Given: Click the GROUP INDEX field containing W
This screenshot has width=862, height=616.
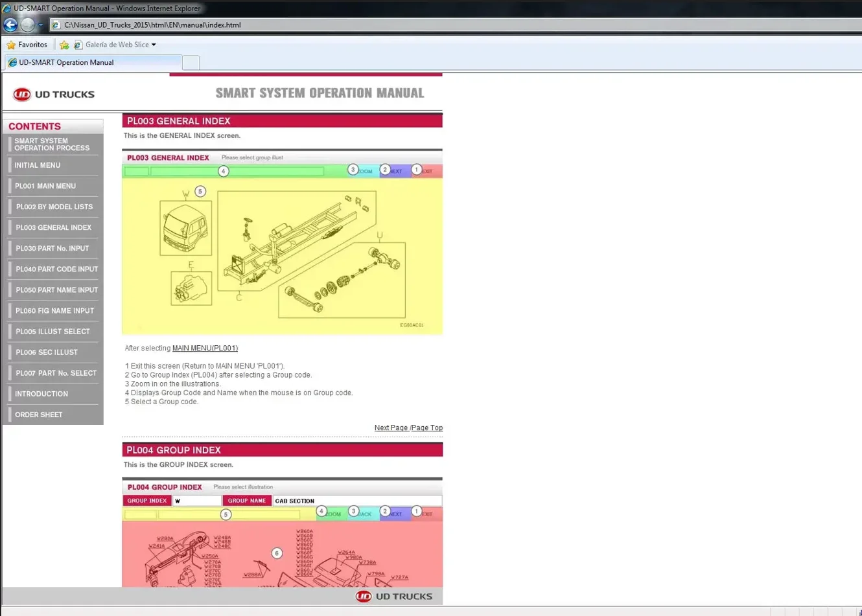Looking at the screenshot, I should coord(197,501).
